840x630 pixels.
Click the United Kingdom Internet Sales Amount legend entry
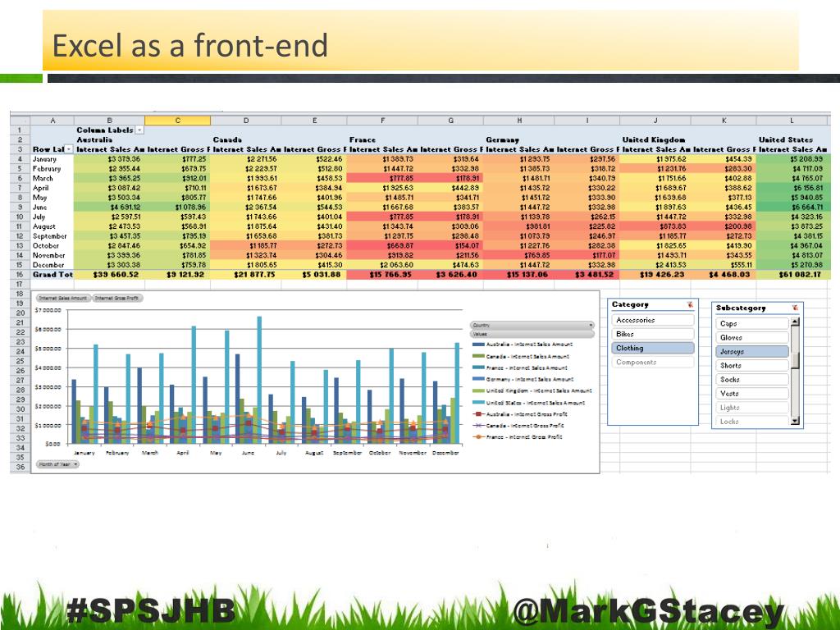(x=532, y=391)
